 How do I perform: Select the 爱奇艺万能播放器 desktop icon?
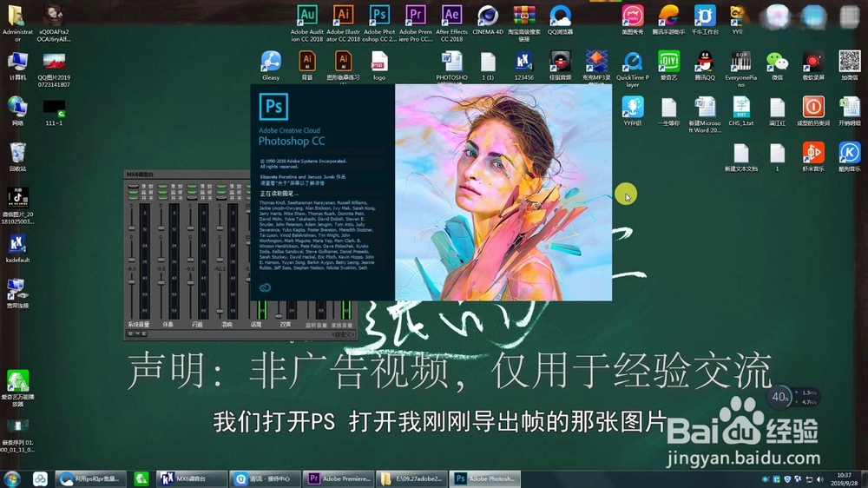(17, 388)
